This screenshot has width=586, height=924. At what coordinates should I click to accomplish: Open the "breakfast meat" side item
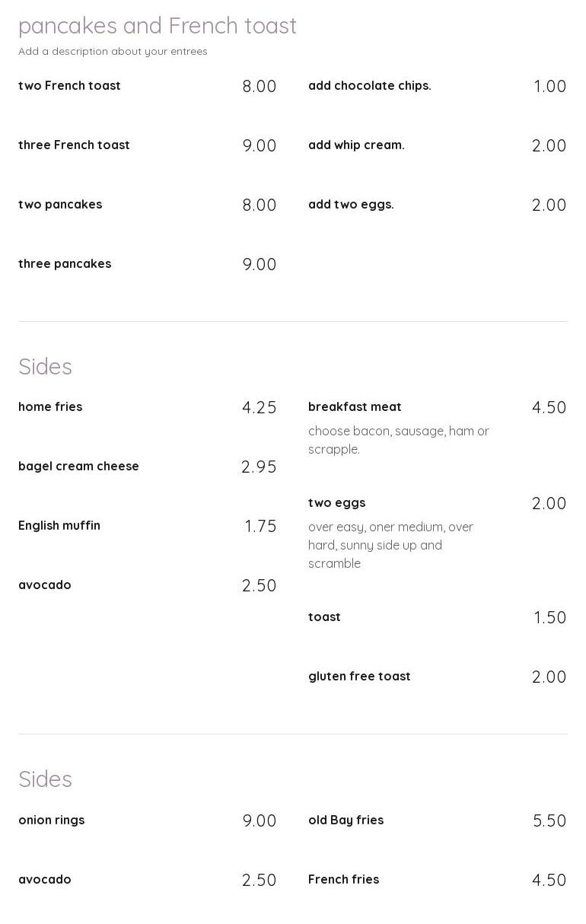(355, 407)
